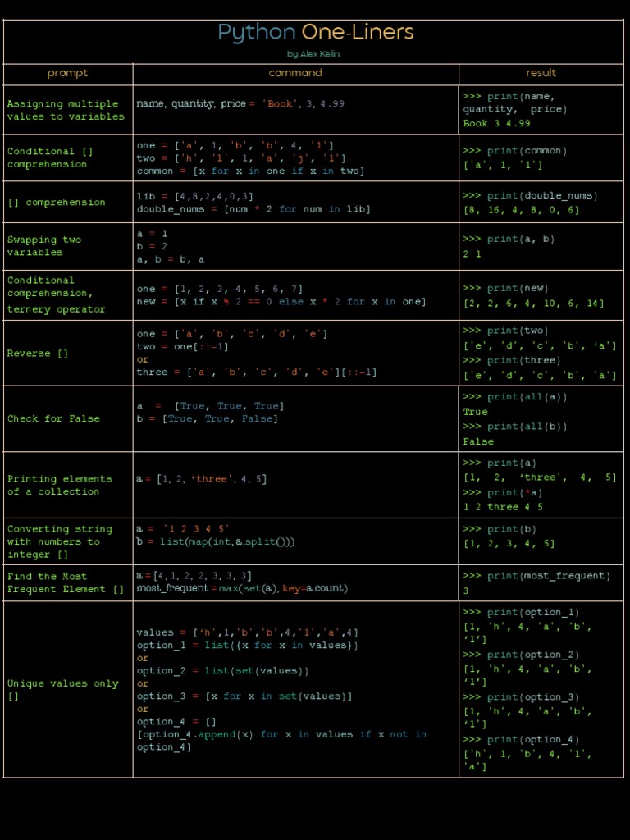Click the "Book 3 4.99" output text
Screen dimensions: 630x840
pyautogui.click(x=496, y=124)
